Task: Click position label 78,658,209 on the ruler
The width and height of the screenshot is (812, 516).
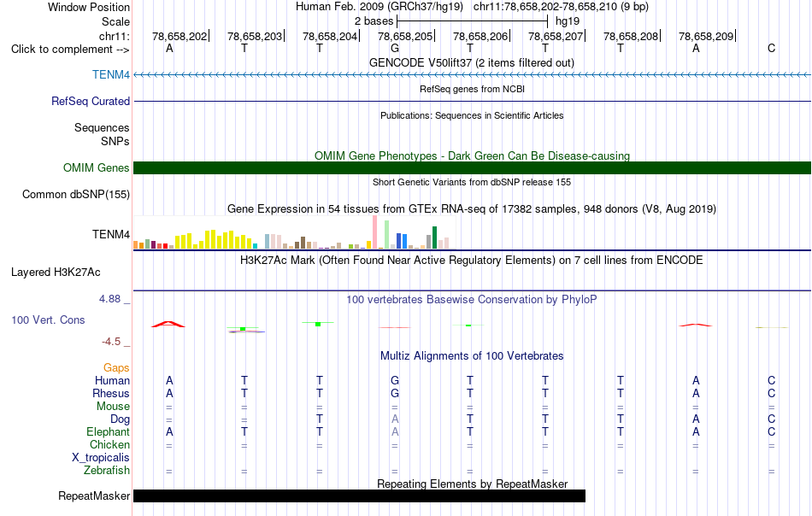Action: (706, 36)
